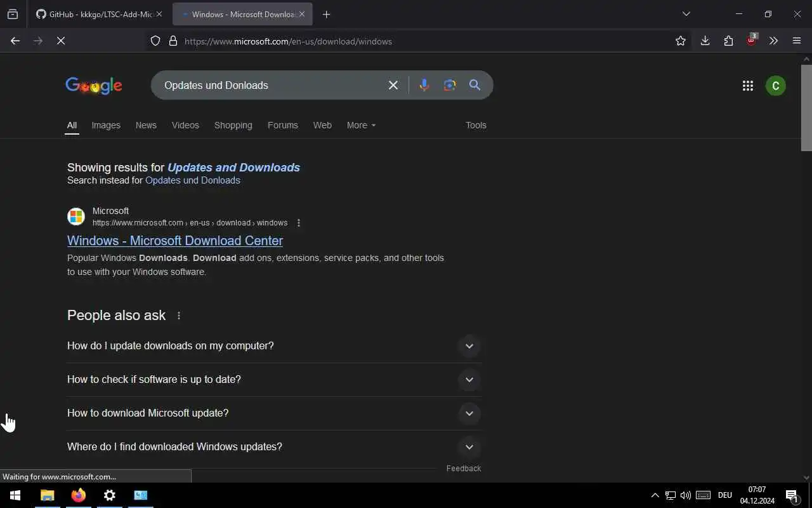This screenshot has height=508, width=812.
Task: Open Firefox downloads panel
Action: click(705, 41)
